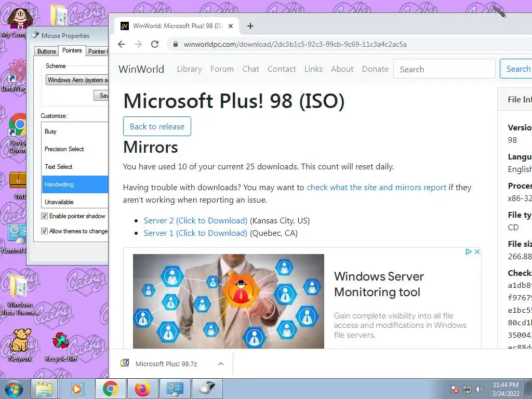Select the DataWag desktop shortcut
532x399 pixels.
(x=14, y=75)
